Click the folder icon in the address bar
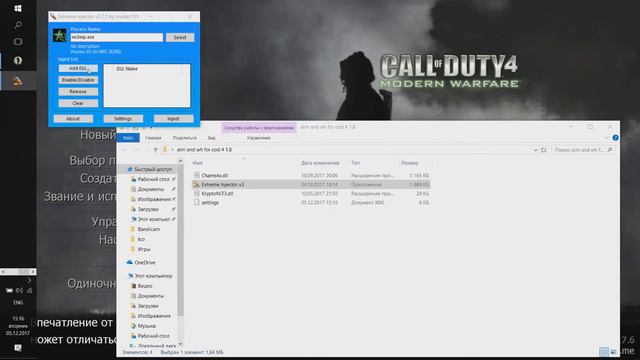640x360 pixels. click(x=165, y=150)
